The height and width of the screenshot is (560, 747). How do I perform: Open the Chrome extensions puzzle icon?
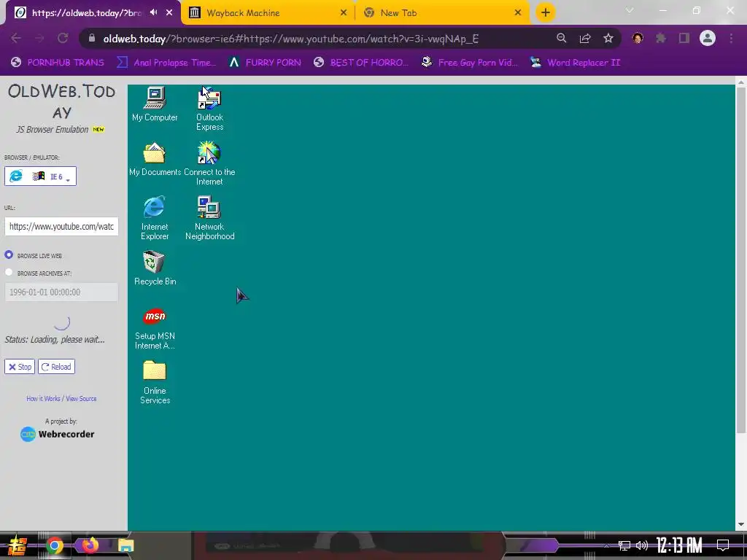click(661, 38)
